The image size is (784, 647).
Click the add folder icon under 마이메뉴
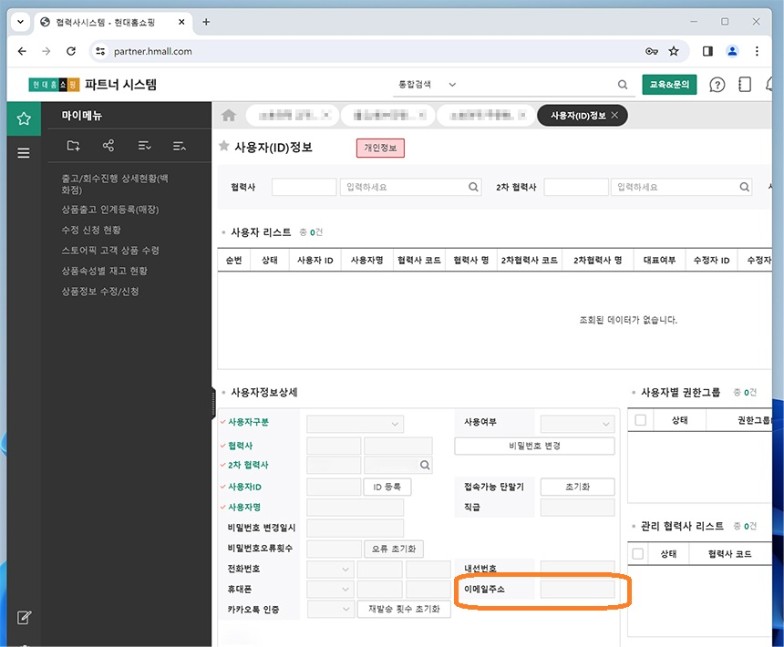tap(74, 146)
